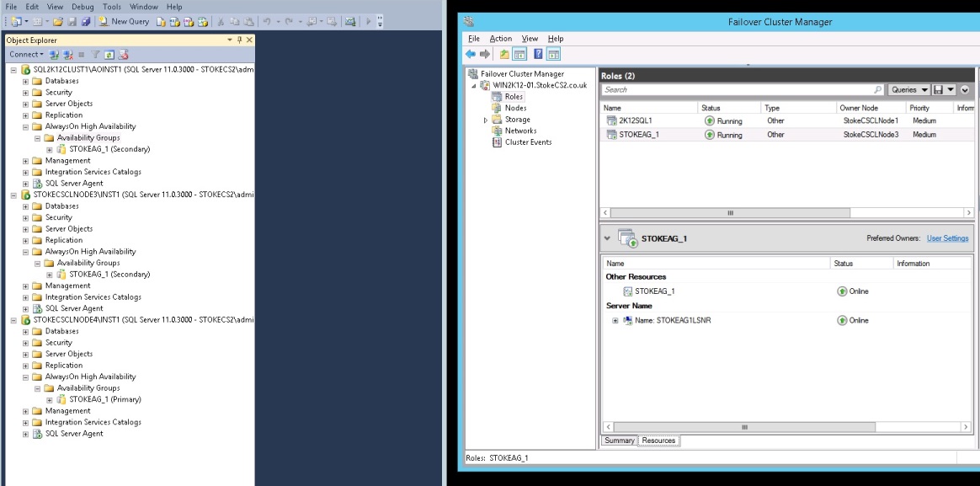Screen dimensions: 980x486
Task: Open the Tools menu in SSMS
Action: 112,7
